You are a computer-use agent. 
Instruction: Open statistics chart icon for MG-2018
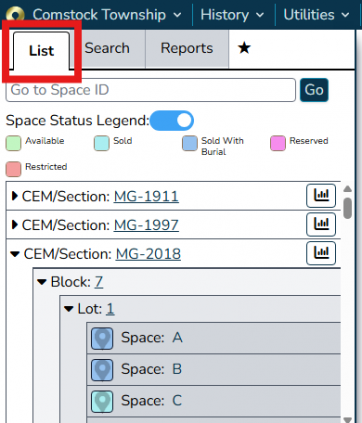(x=321, y=253)
